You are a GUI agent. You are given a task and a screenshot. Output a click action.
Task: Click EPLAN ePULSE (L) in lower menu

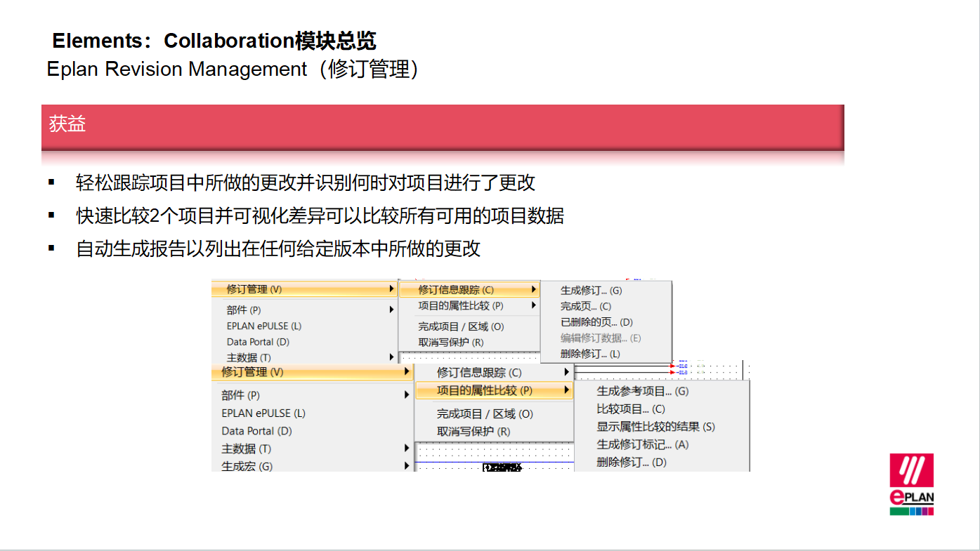(263, 413)
